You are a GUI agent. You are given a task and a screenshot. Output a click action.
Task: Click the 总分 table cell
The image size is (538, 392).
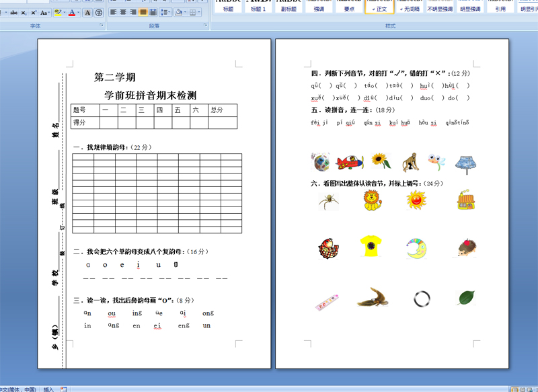coord(223,110)
